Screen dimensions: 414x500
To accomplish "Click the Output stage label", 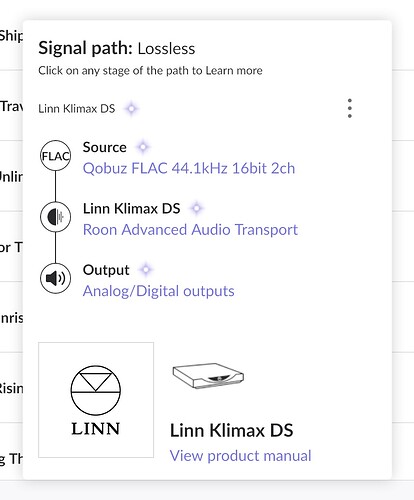I will pyautogui.click(x=106, y=270).
